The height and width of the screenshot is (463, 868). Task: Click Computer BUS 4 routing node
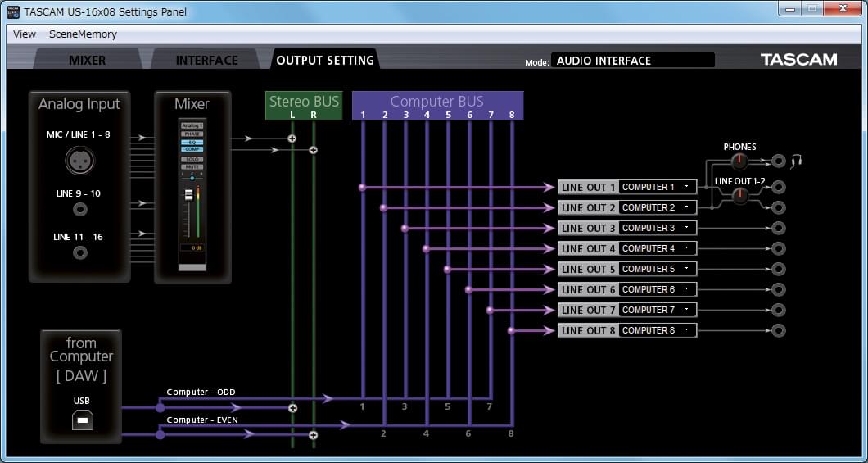(x=426, y=248)
